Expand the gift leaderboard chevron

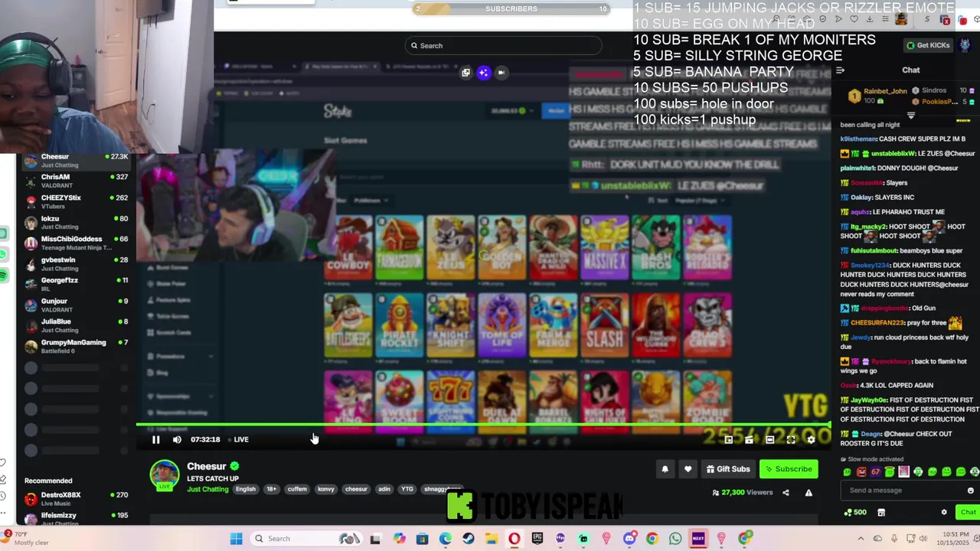[x=910, y=116]
